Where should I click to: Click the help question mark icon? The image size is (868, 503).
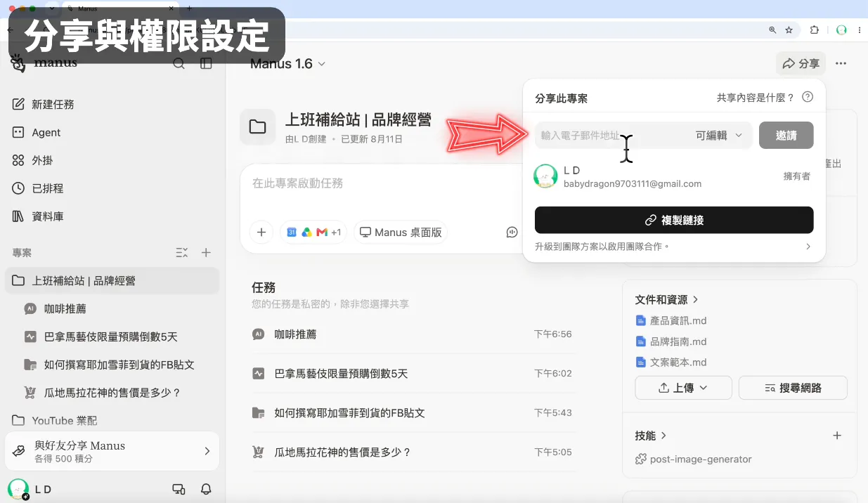coord(808,97)
